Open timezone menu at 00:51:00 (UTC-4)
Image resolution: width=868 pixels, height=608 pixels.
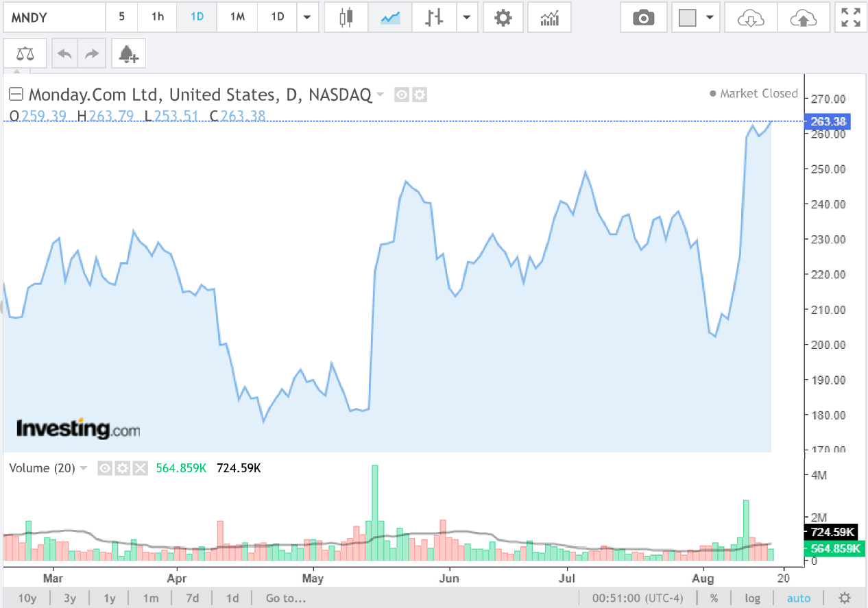(638, 598)
